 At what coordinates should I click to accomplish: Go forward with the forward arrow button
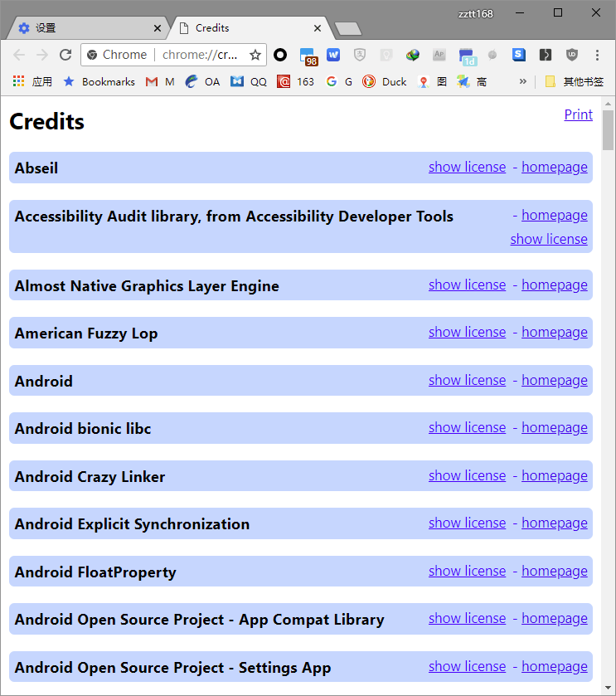(x=42, y=55)
